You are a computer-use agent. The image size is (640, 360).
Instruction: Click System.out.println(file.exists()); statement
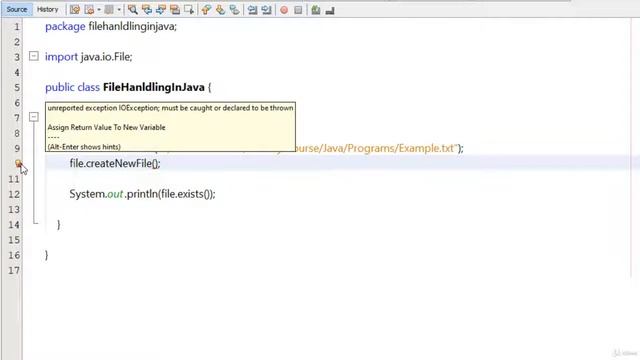click(x=142, y=194)
